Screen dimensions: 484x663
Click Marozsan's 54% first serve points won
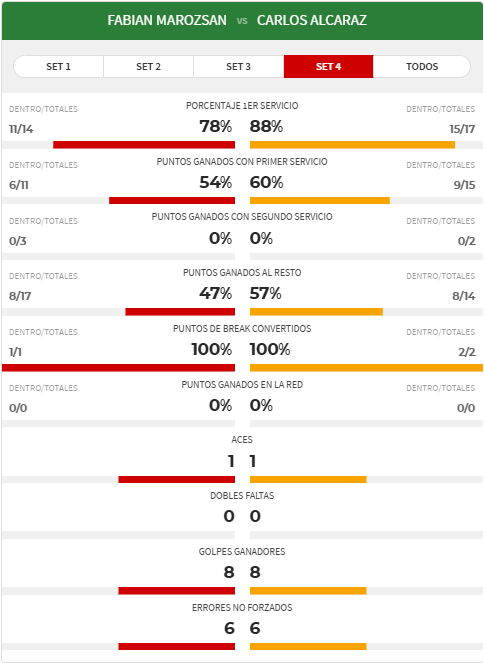216,182
